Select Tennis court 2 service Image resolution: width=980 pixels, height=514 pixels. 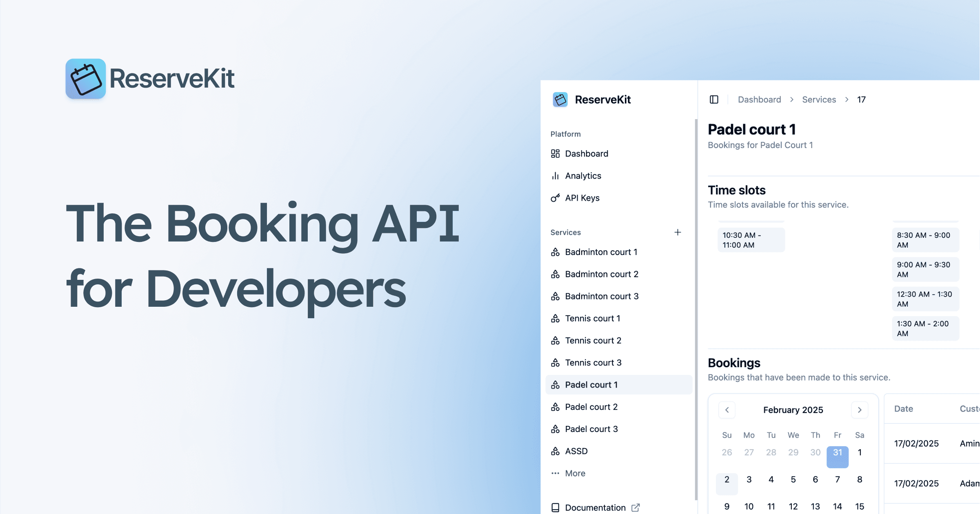619,341
